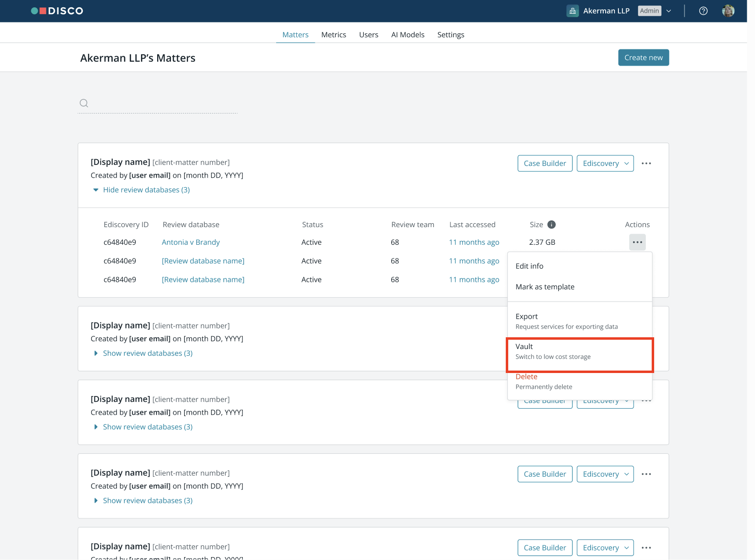Expand the organization dropdown chevron beside Admin
Image resolution: width=755 pixels, height=560 pixels.
[x=669, y=11]
